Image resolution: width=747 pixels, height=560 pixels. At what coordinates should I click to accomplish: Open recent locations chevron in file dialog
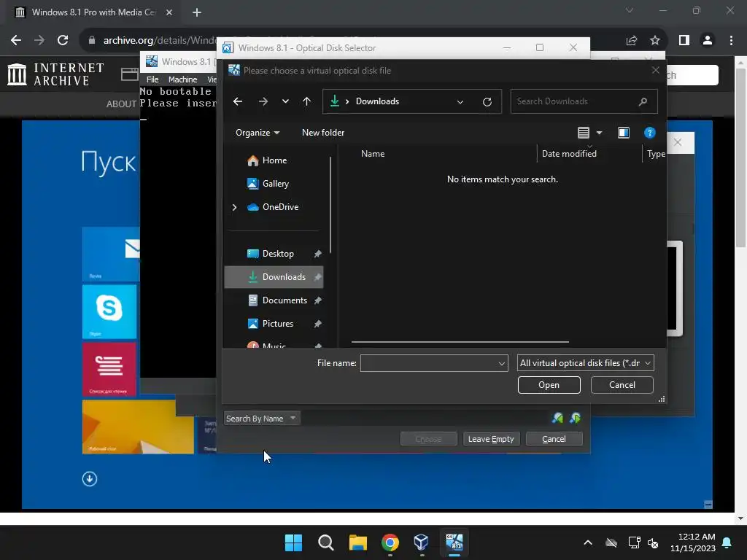pos(285,101)
